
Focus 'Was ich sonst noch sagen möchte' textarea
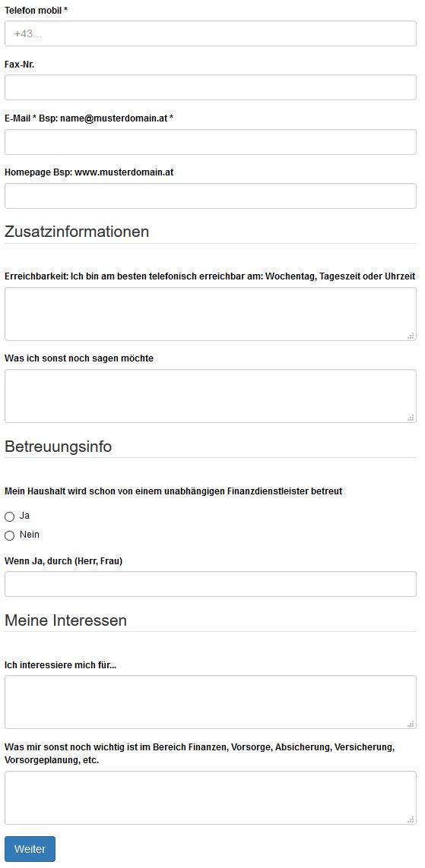point(211,396)
